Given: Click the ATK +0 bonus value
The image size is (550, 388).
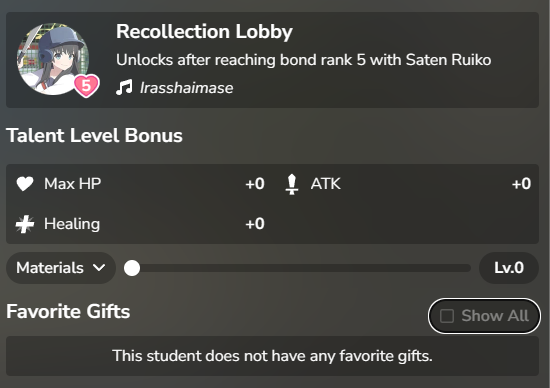Looking at the screenshot, I should 521,184.
